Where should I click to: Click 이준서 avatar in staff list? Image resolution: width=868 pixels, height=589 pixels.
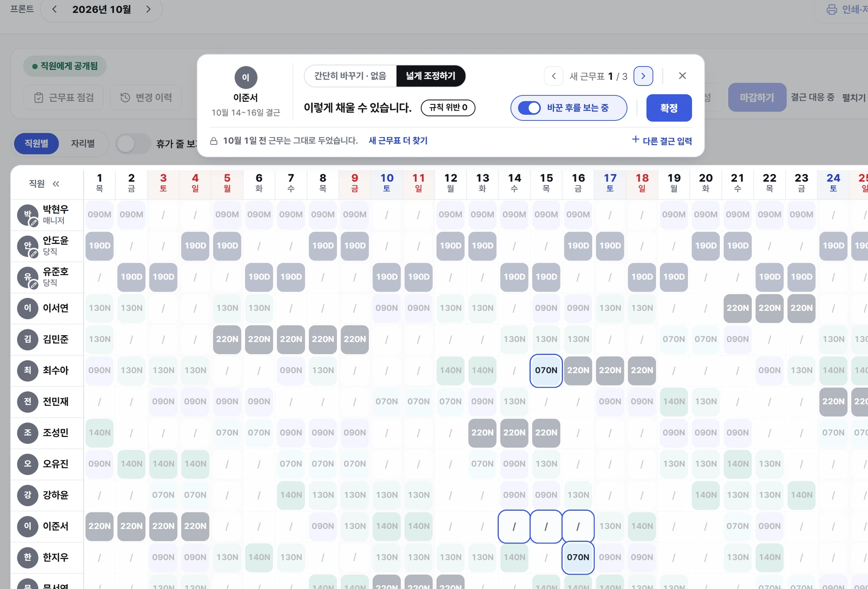pos(27,526)
